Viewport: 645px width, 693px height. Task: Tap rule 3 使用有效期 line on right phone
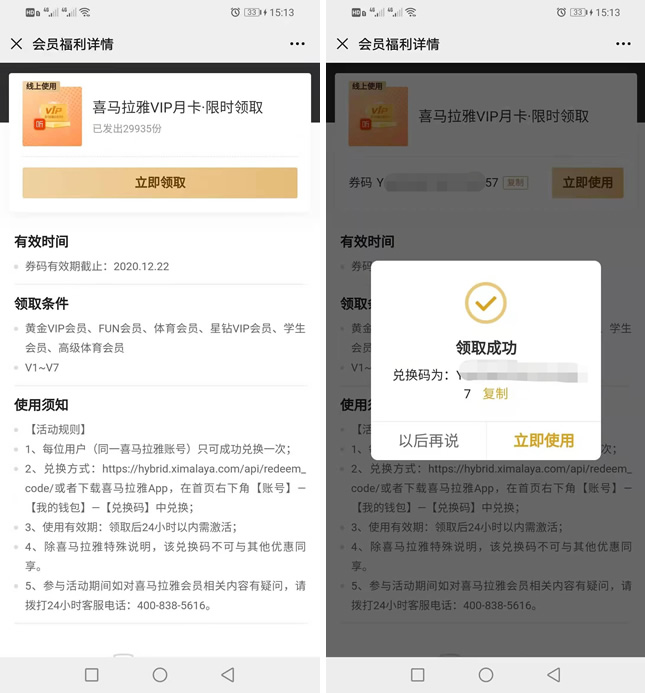457,527
